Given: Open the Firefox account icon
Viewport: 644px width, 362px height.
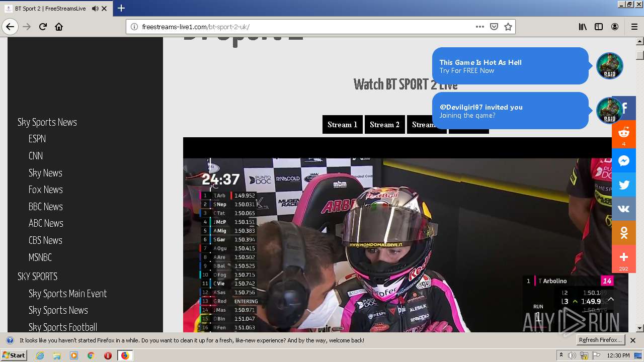Looking at the screenshot, I should (615, 27).
